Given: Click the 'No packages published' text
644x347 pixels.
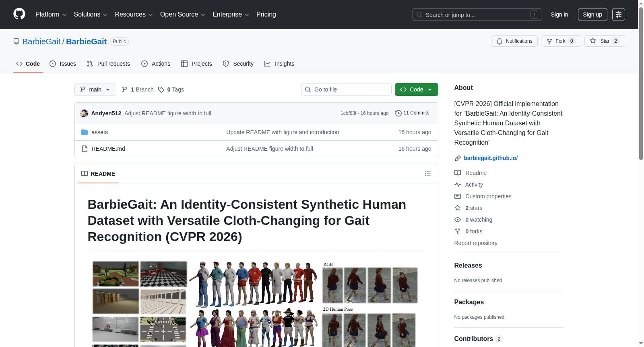Looking at the screenshot, I should click(x=479, y=317).
